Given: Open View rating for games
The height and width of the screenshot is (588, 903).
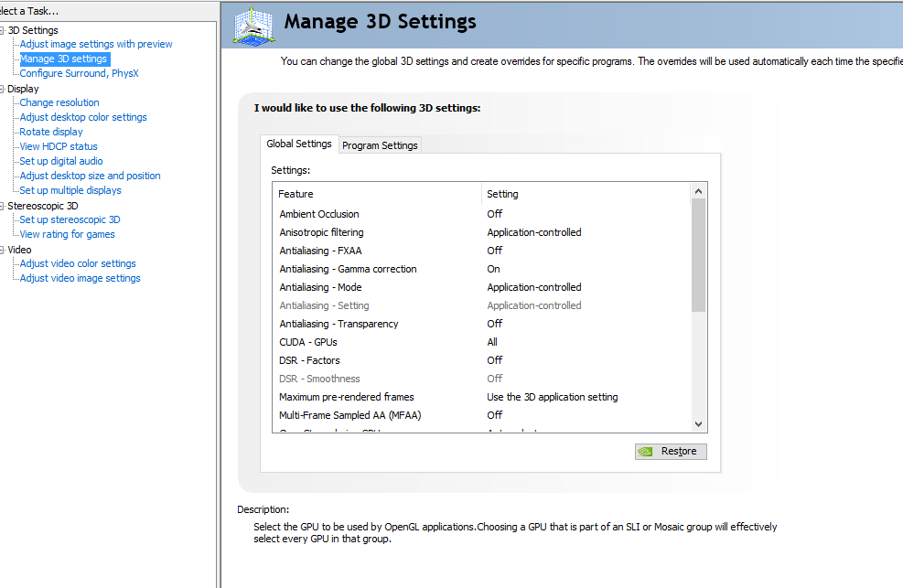Looking at the screenshot, I should click(68, 235).
